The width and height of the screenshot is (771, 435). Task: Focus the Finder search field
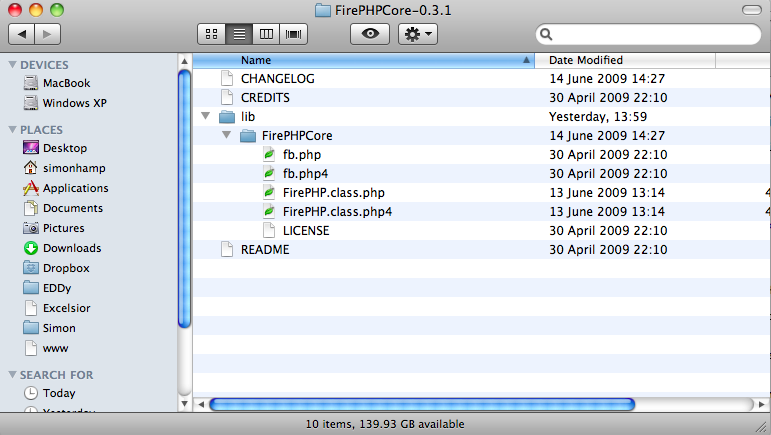click(648, 34)
